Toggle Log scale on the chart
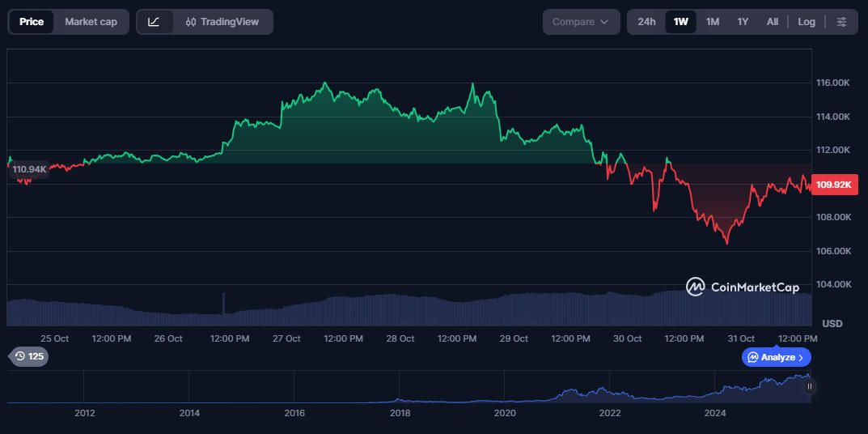This screenshot has width=868, height=434. point(807,22)
